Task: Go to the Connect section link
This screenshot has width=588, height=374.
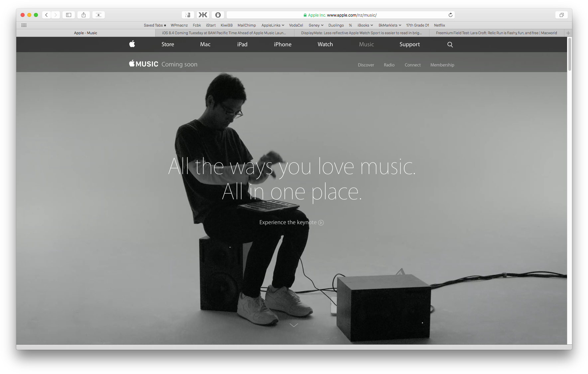Action: click(x=413, y=65)
